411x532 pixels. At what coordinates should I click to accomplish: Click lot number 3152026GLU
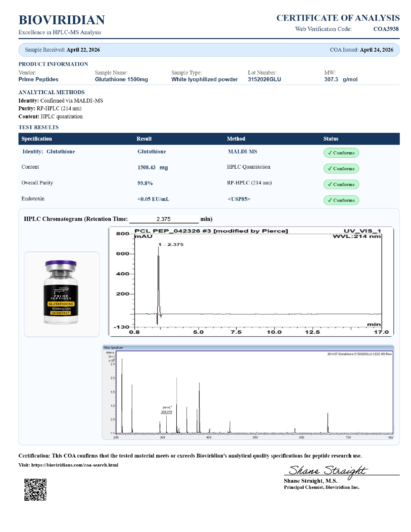pyautogui.click(x=264, y=79)
